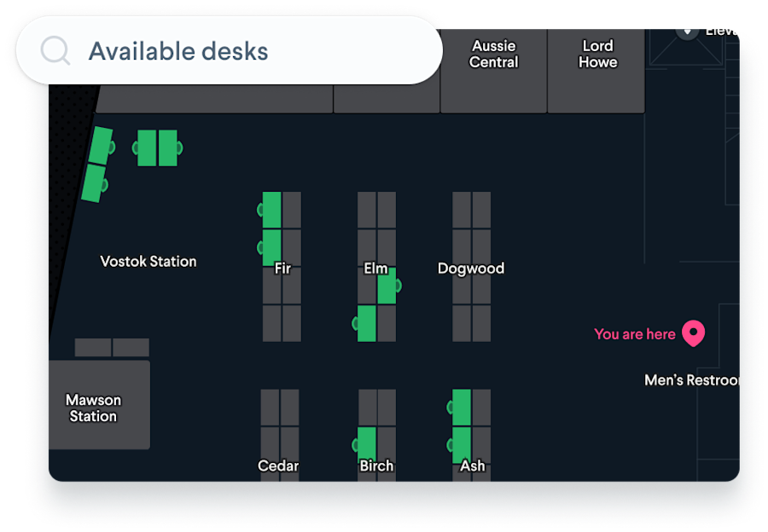768x532 pixels.
Task: Book the top available desk in the Fir pod
Action: point(271,209)
